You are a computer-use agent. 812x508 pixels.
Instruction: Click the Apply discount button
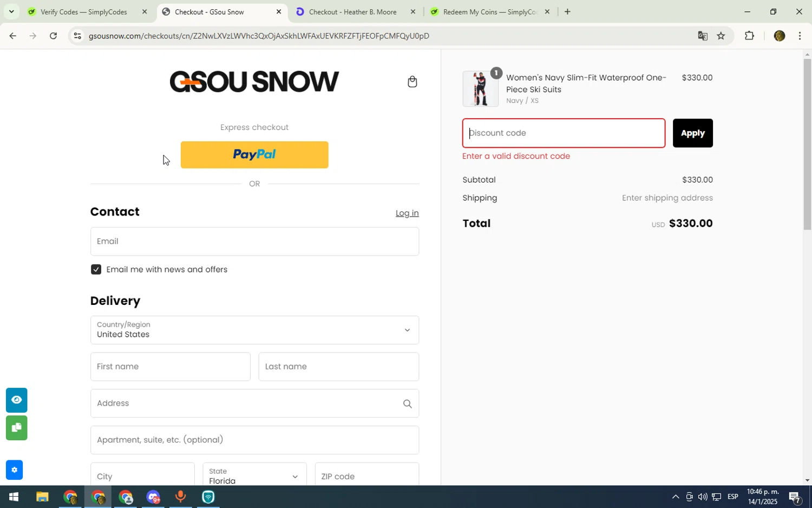692,133
